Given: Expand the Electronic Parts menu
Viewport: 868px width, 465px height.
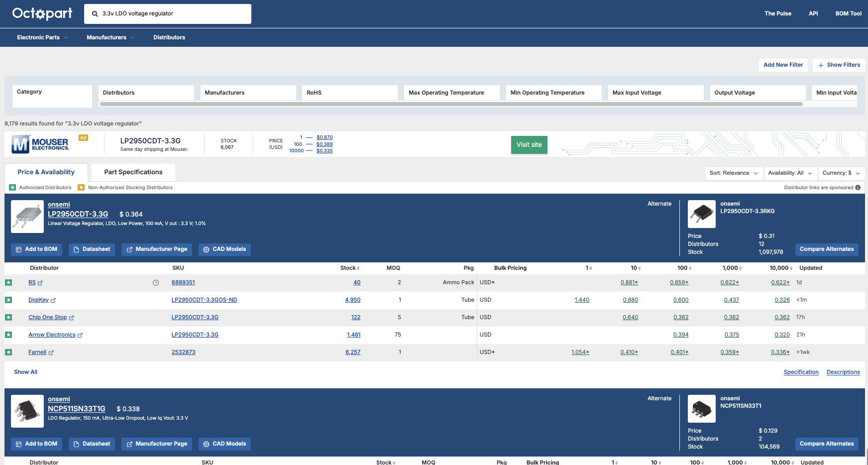Looking at the screenshot, I should point(42,37).
